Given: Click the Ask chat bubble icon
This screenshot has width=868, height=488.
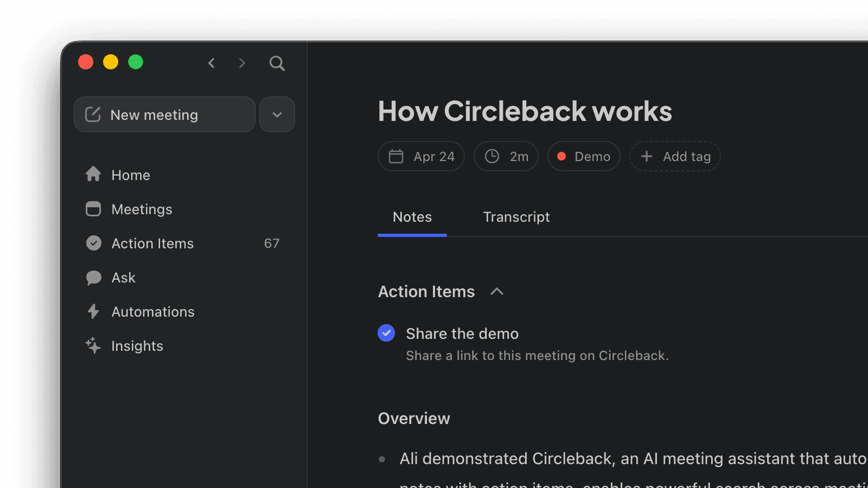Looking at the screenshot, I should [x=94, y=278].
